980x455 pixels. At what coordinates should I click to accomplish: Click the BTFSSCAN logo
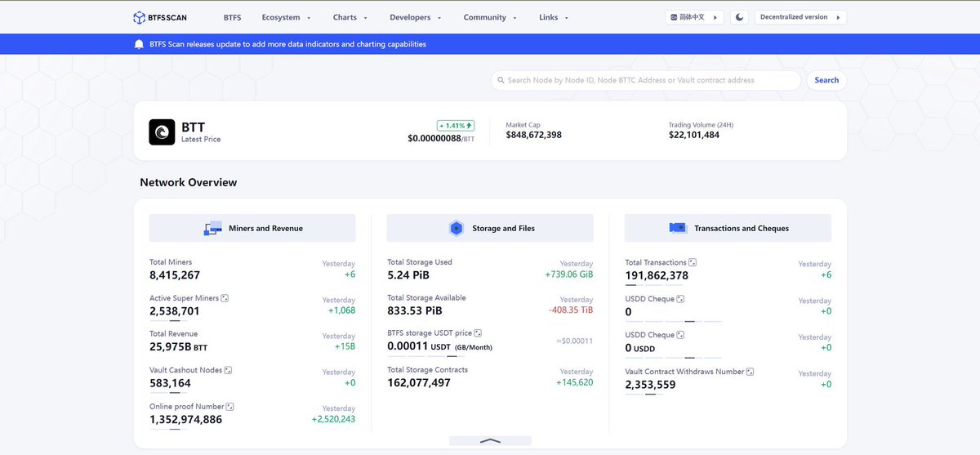160,17
